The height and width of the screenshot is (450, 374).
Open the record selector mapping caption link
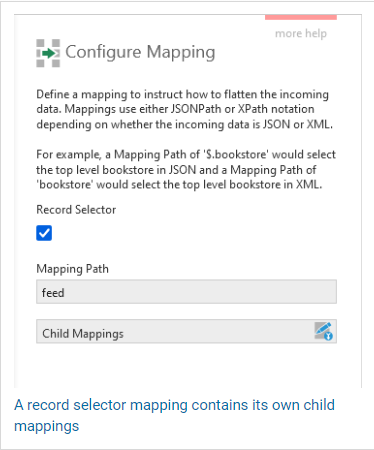[174, 415]
